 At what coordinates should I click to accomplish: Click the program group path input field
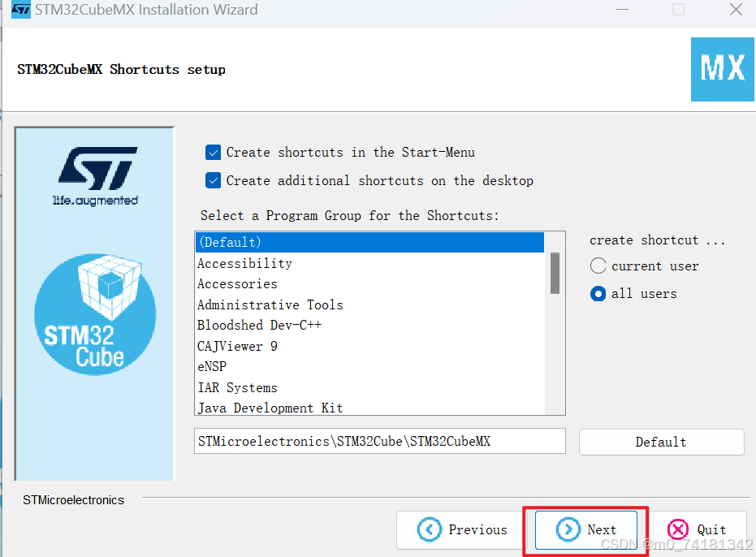pyautogui.click(x=380, y=441)
